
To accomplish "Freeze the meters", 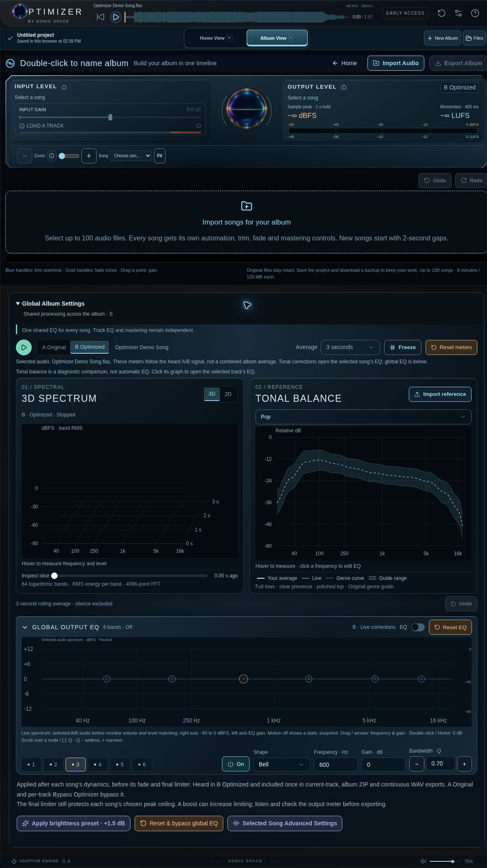I will coord(403,347).
